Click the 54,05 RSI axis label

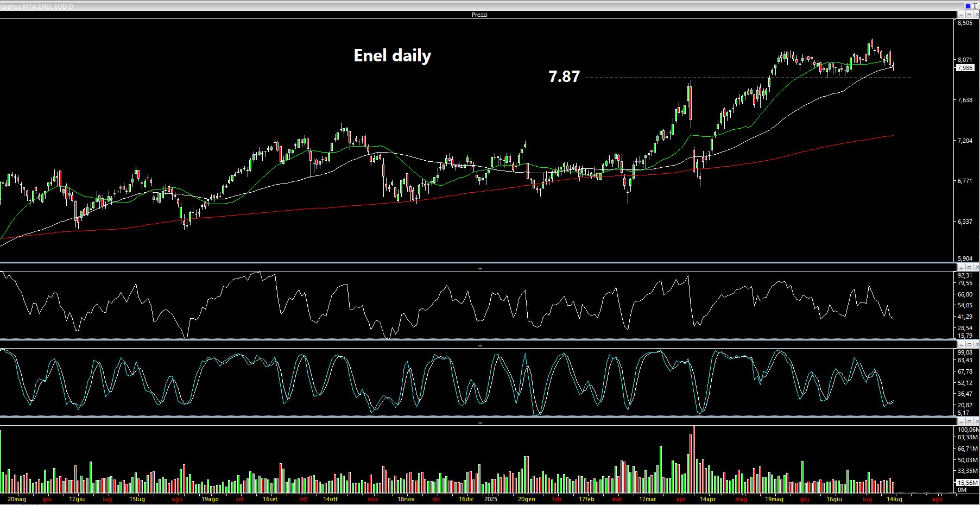tap(965, 305)
